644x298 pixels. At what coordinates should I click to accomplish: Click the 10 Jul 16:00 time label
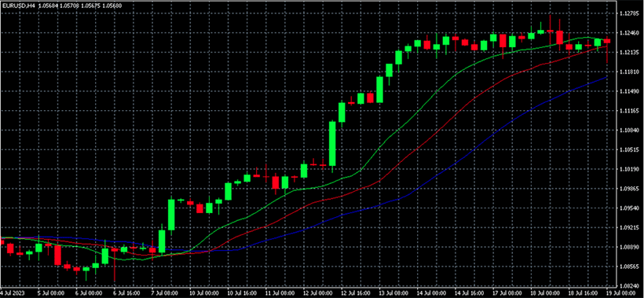point(243,294)
